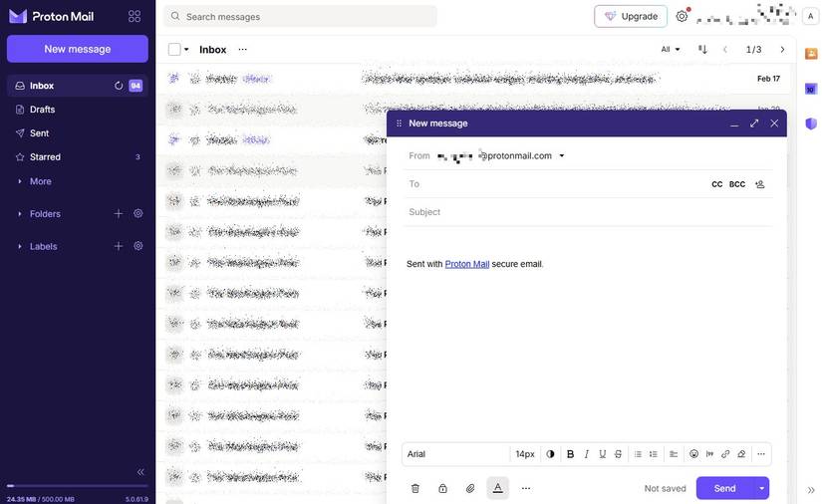Tick the select-all messages checkbox

174,49
